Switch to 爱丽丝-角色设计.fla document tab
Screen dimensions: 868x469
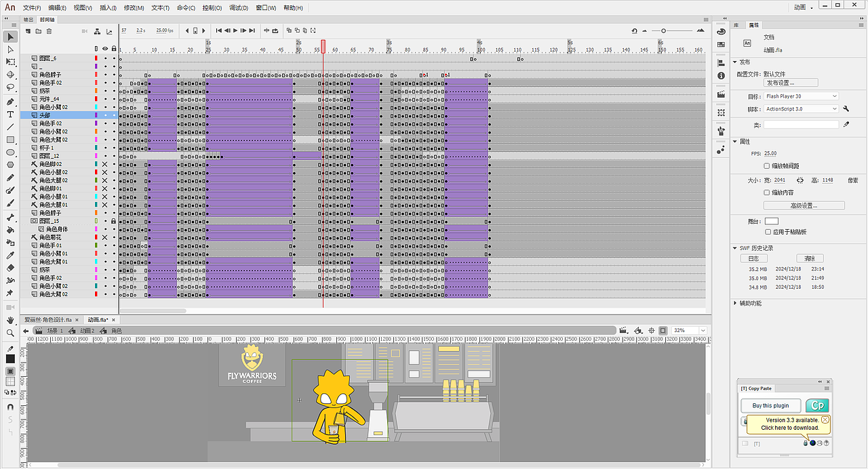48,319
